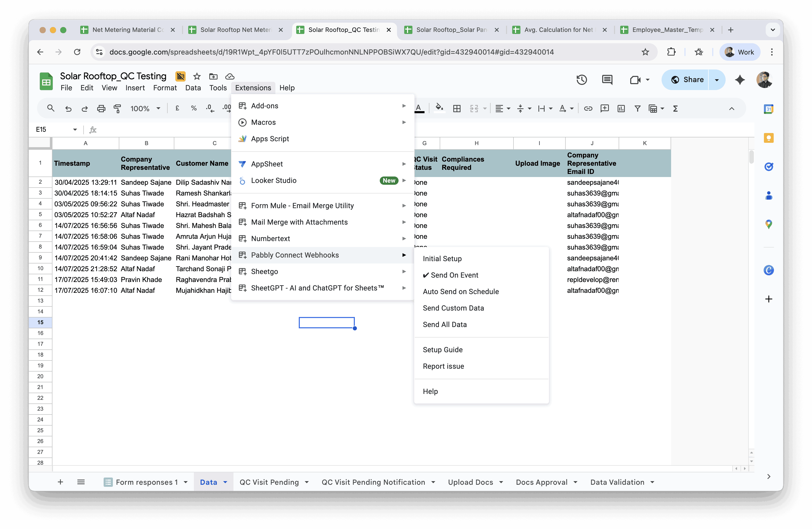The image size is (812, 529).
Task: Open the borders tool
Action: 456,109
